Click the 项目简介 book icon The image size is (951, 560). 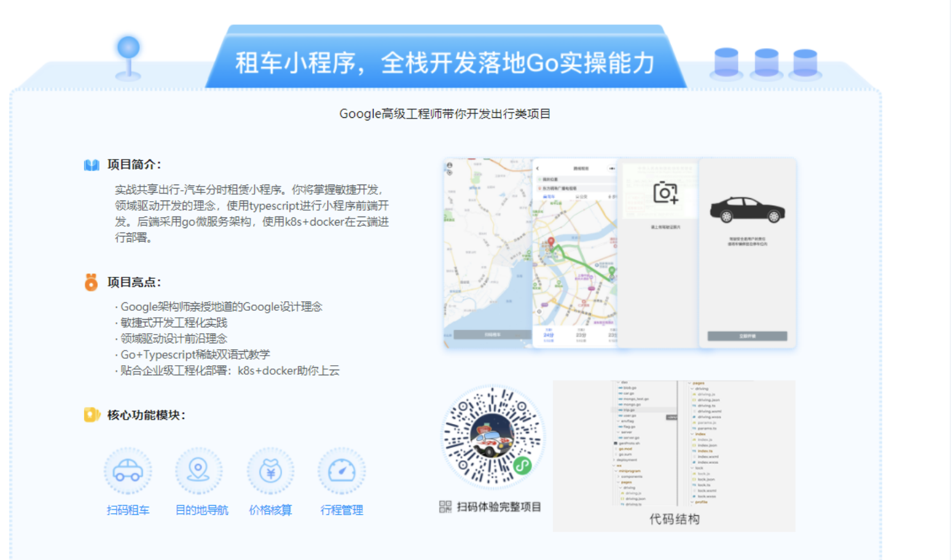point(92,165)
